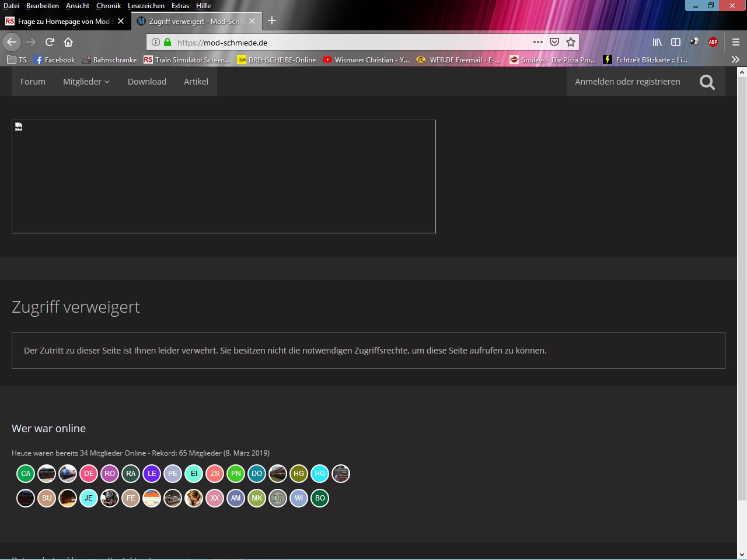Open the page actions three-dot menu
This screenshot has height=560, width=747.
(x=538, y=42)
